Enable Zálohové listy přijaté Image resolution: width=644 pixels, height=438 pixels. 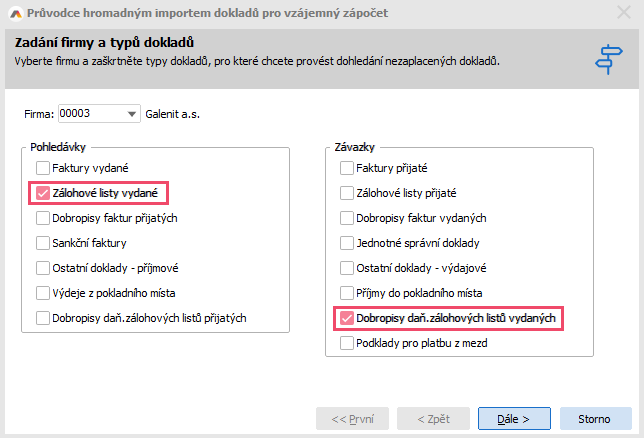point(347,193)
